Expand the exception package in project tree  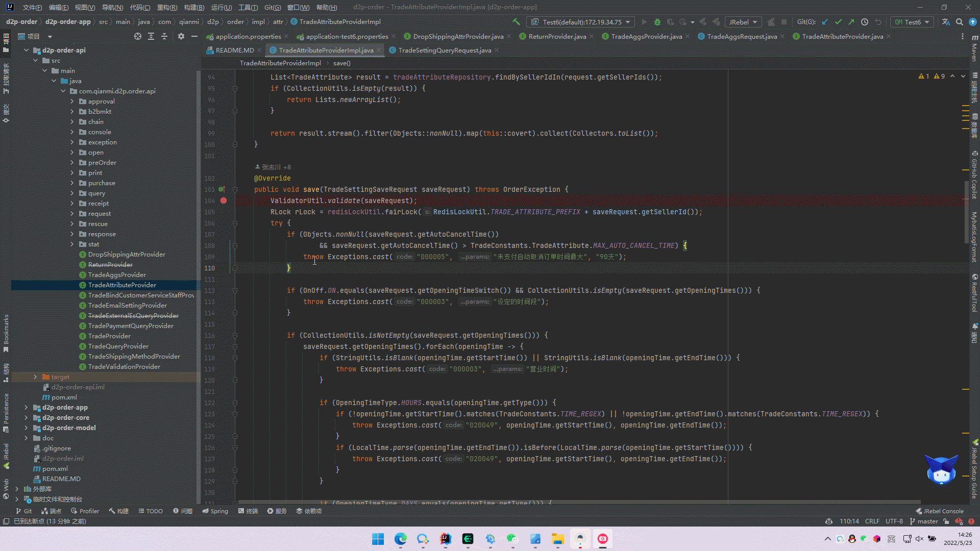point(73,142)
